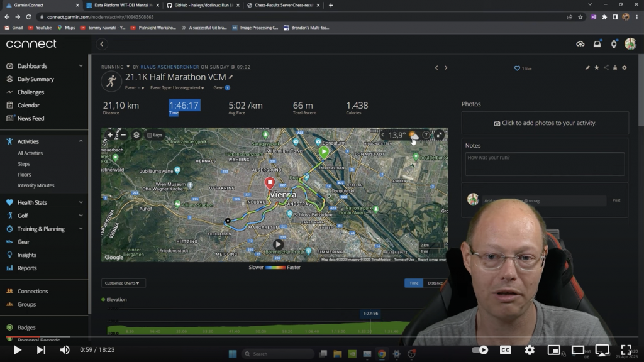644x362 pixels.
Task: Zoom in on the Vienna map
Action: pyautogui.click(x=110, y=134)
